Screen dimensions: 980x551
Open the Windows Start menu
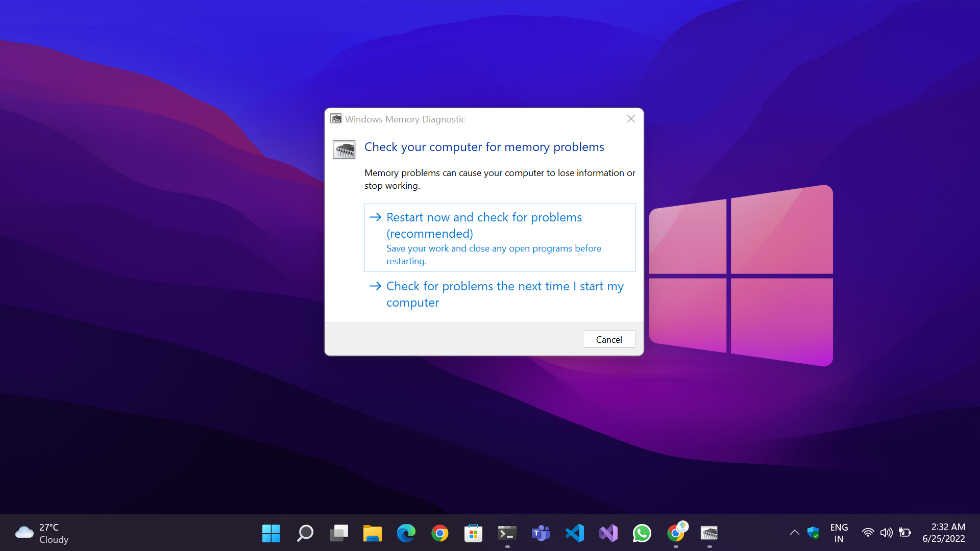pos(271,534)
